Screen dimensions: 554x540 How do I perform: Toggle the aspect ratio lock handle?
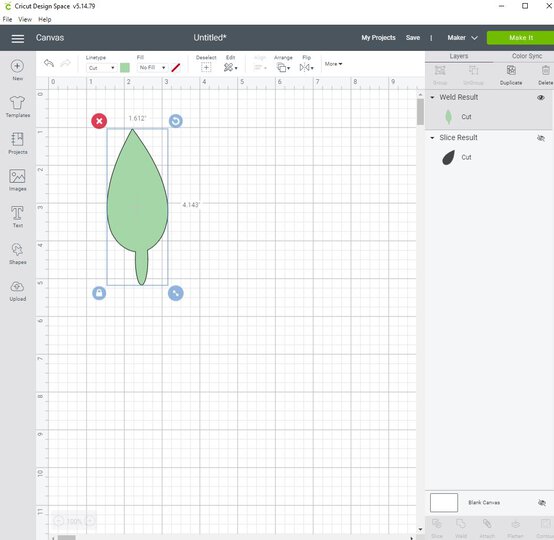pyautogui.click(x=99, y=293)
